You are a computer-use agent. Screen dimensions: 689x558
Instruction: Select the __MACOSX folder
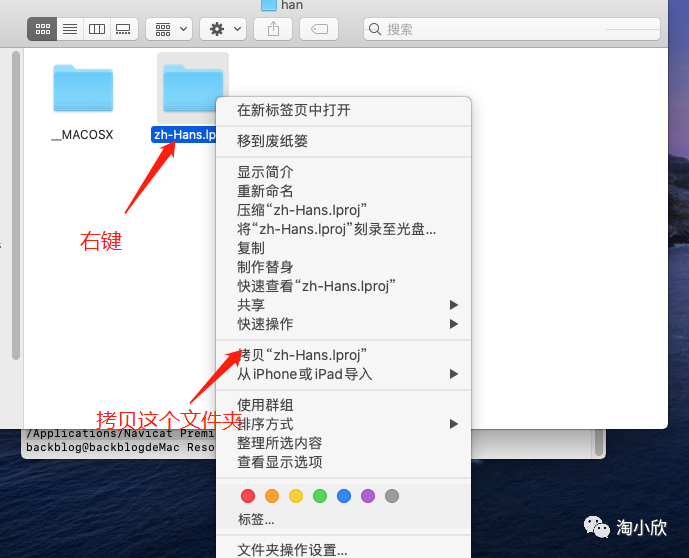click(x=83, y=88)
